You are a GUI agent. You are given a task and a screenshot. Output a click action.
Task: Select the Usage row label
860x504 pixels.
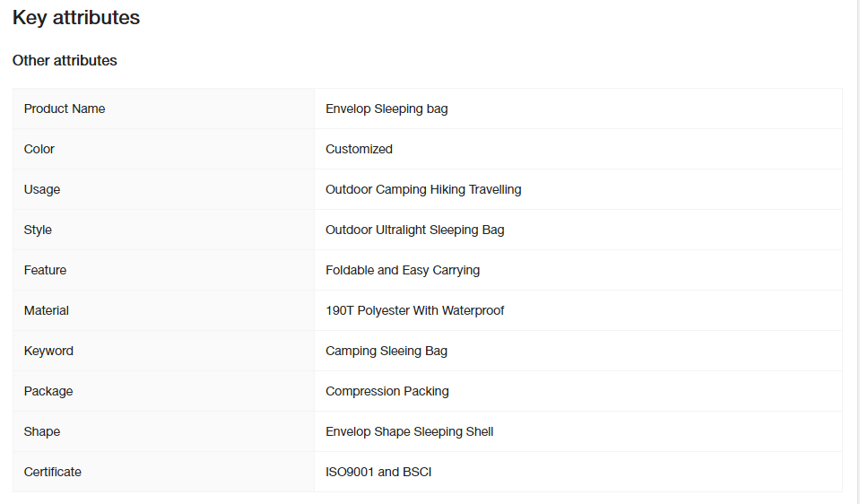pos(41,190)
